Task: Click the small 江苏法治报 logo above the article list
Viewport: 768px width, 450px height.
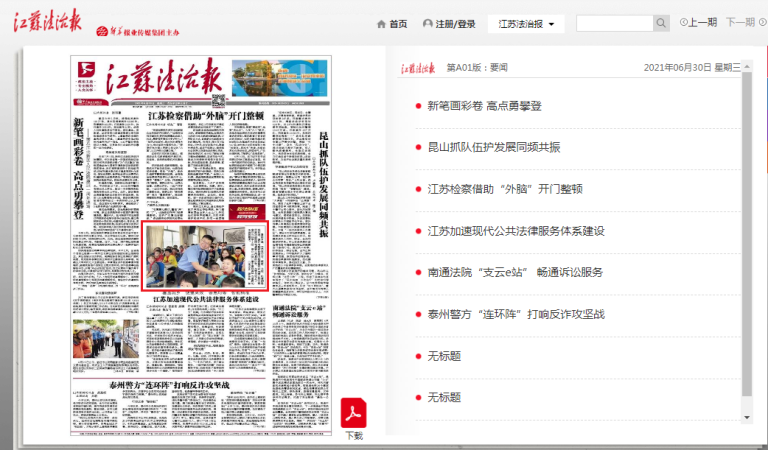Action: point(418,68)
